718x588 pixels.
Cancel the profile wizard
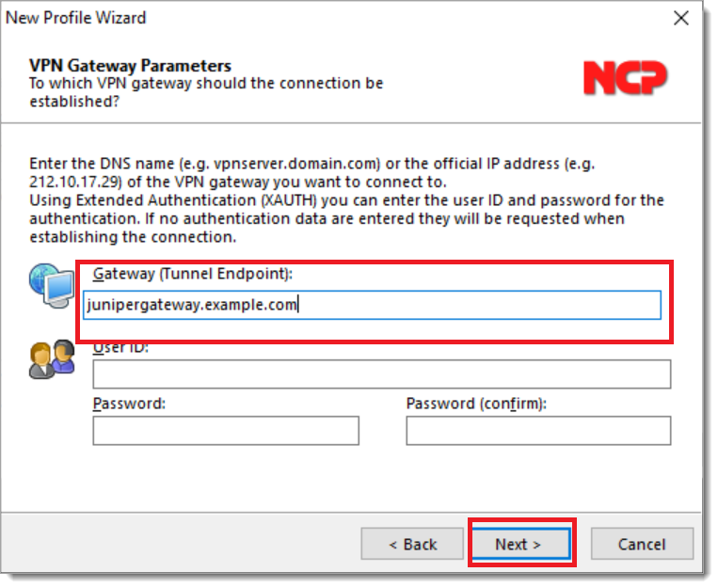[x=642, y=544]
